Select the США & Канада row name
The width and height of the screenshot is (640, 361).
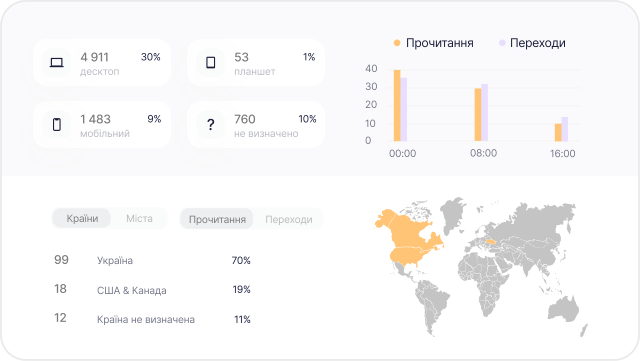(x=131, y=290)
